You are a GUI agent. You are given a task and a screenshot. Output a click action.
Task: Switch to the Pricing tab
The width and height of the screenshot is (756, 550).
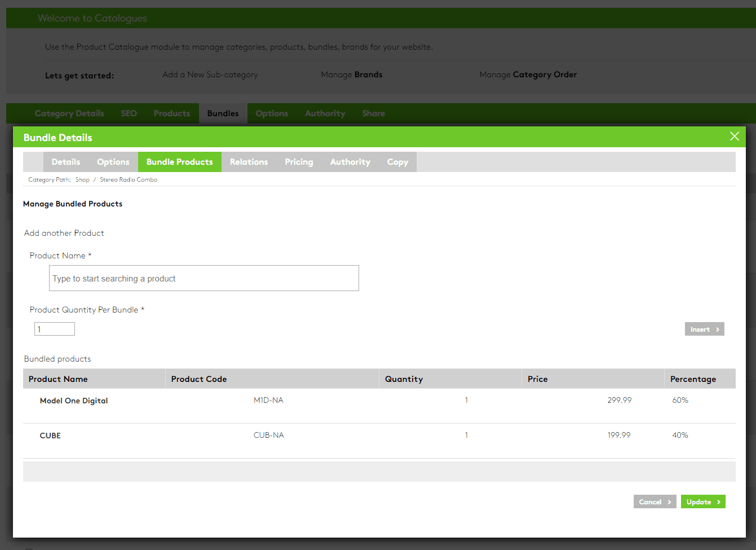299,162
